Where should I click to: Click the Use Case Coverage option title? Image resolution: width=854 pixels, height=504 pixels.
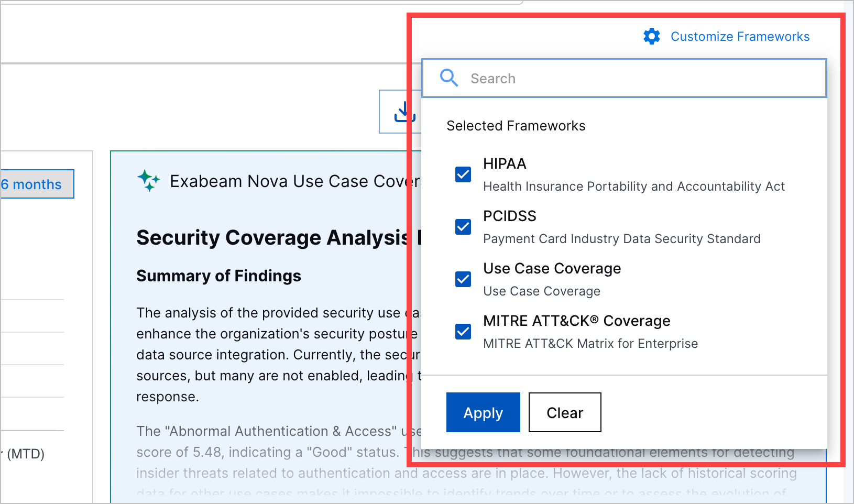click(552, 269)
